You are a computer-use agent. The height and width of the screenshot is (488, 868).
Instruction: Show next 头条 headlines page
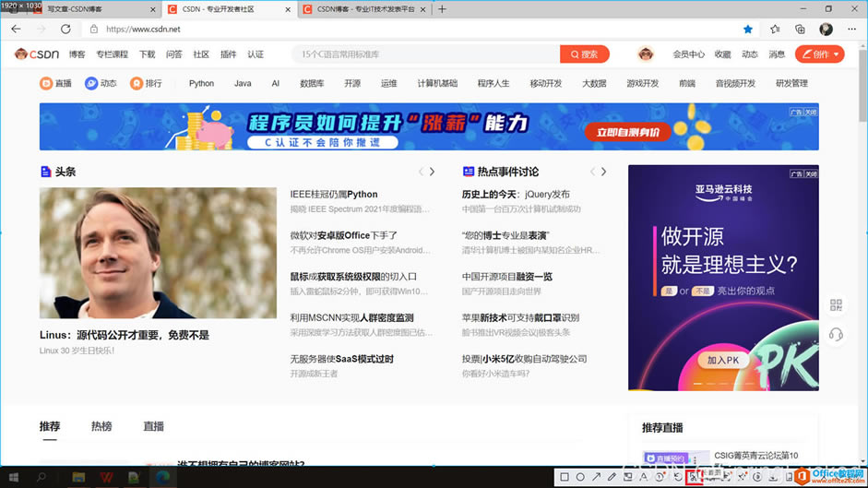pyautogui.click(x=433, y=172)
